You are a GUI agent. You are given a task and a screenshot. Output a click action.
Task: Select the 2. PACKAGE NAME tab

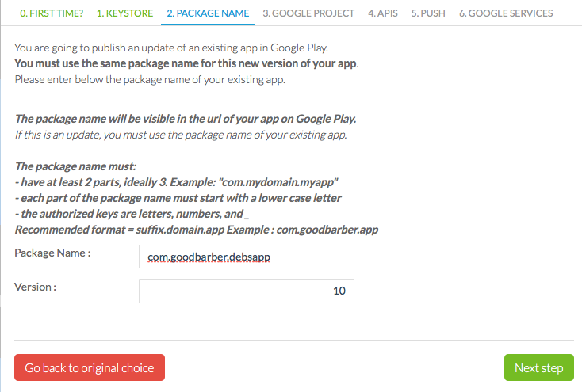208,13
